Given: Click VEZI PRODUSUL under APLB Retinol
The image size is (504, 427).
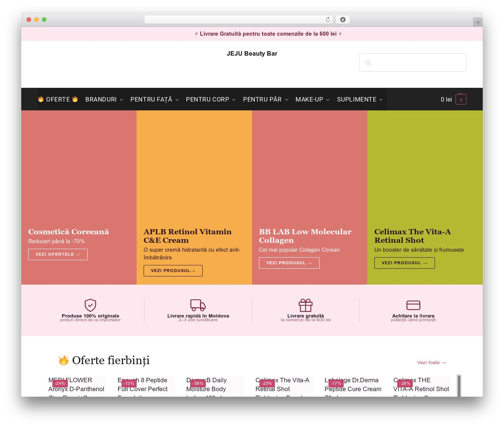Looking at the screenshot, I should coord(173,271).
